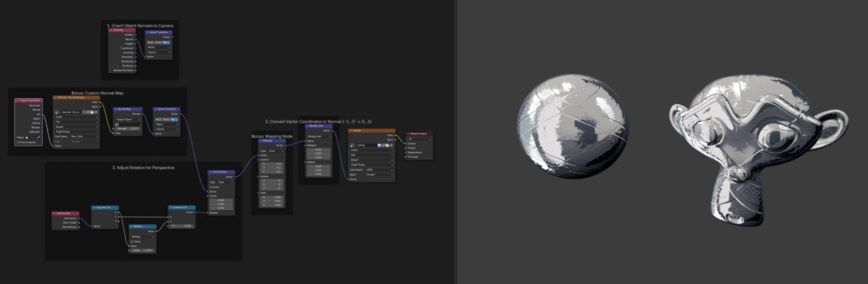The height and width of the screenshot is (284, 868).
Task: Select frame label 'Bonus: Mapping Node'
Action: pyautogui.click(x=272, y=136)
